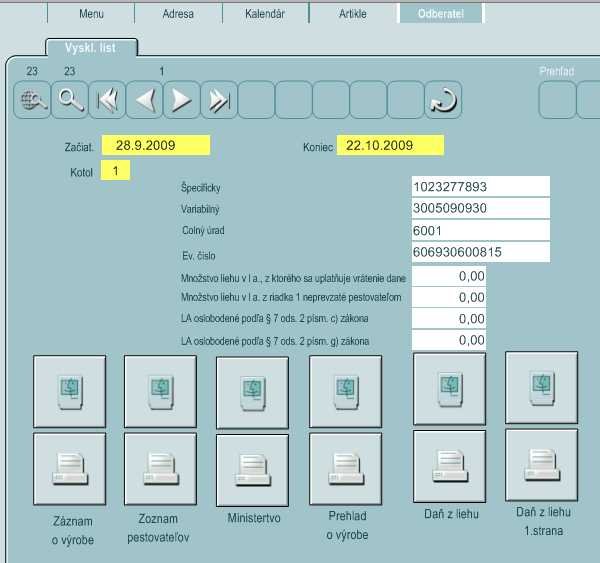
Task: Click the Colný úrad field 6001
Action: 481,230
